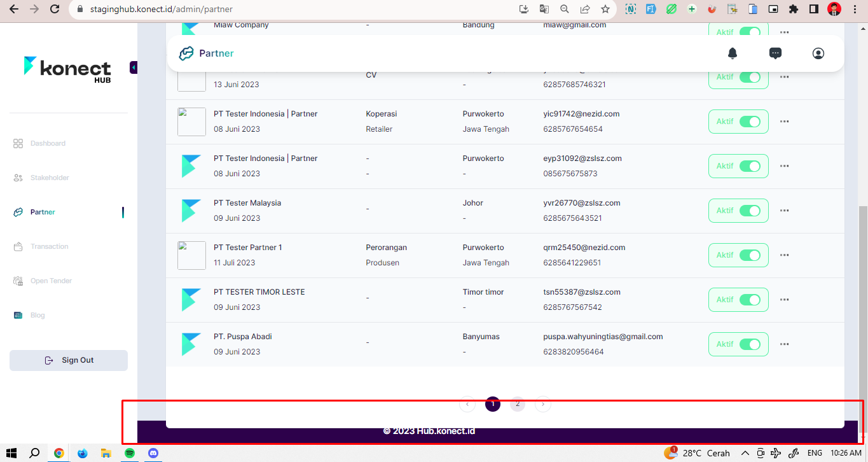Click the Transaction icon in sidebar
Image resolution: width=868 pixels, height=462 pixels.
(18, 247)
